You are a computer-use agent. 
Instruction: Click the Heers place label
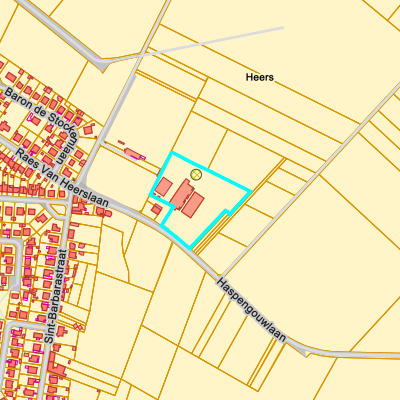coord(260,77)
